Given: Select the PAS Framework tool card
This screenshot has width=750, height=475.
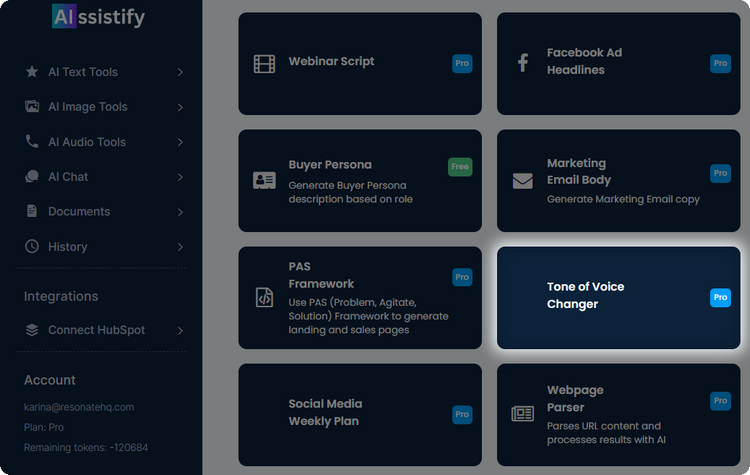Looking at the screenshot, I should 359,298.
